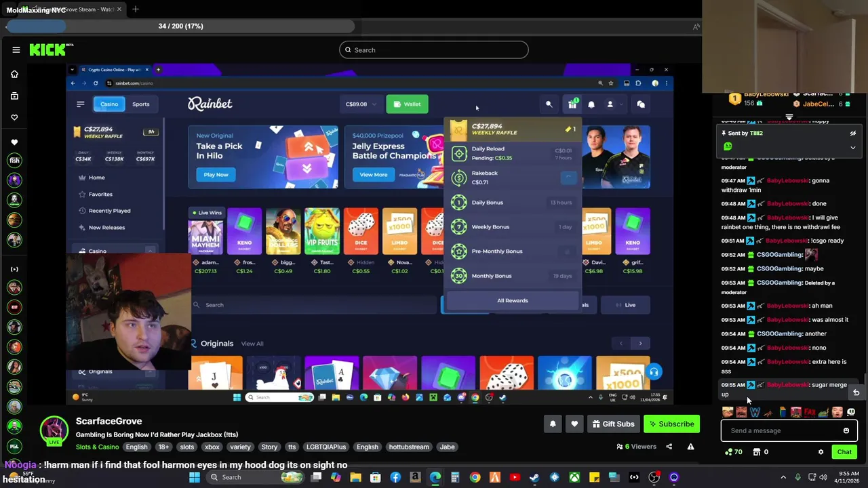
Task: Select the hottubstream tag
Action: tap(409, 447)
